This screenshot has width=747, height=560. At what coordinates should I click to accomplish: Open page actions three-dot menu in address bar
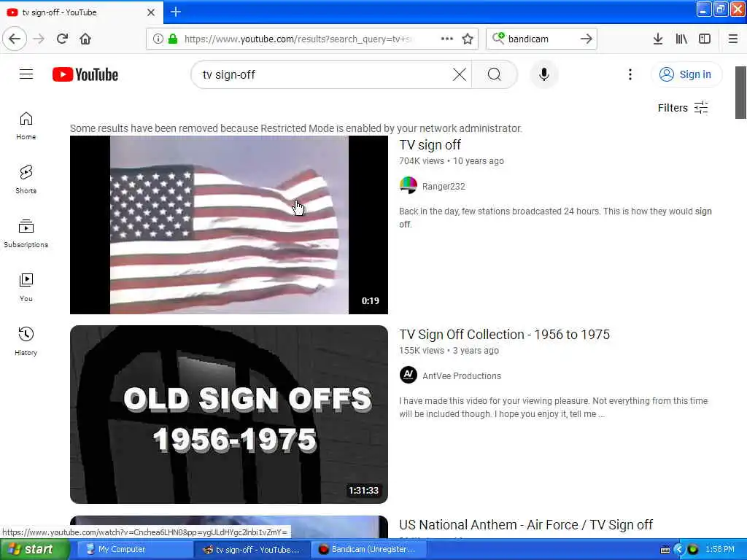click(x=447, y=39)
